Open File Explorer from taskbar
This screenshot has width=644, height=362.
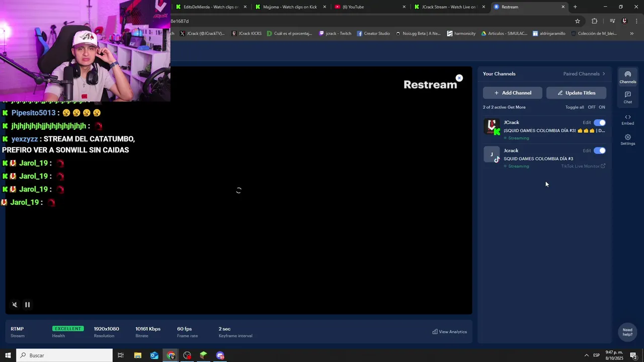(137, 355)
